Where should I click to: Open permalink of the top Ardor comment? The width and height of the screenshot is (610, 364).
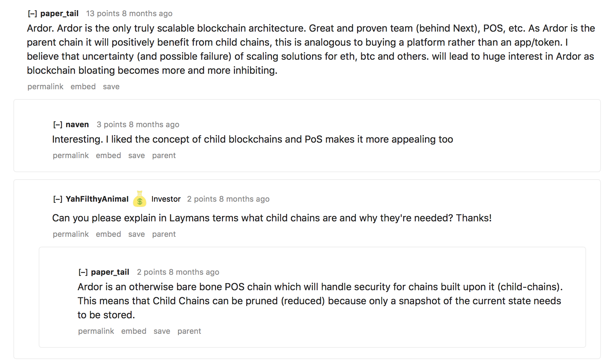45,87
